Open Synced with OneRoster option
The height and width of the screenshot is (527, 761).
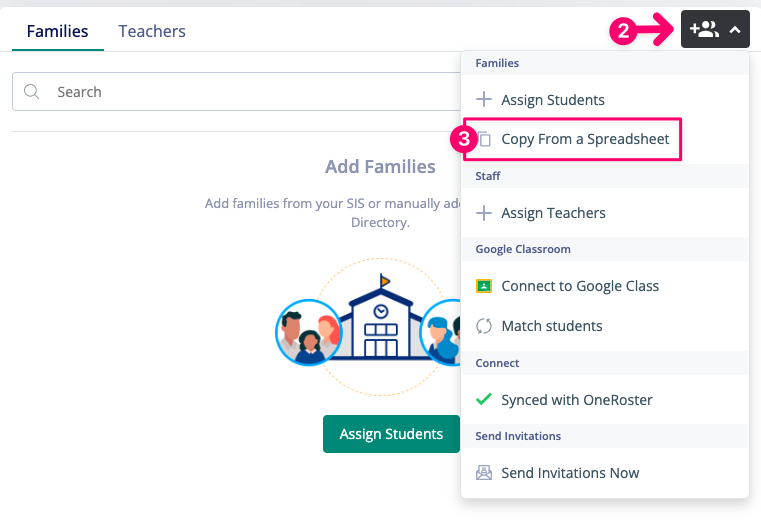577,400
